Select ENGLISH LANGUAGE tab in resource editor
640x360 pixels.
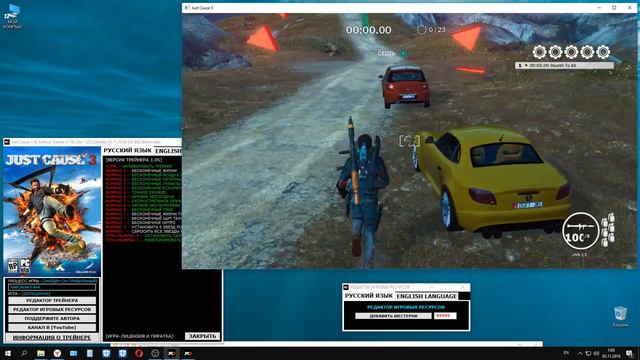pyautogui.click(x=427, y=296)
